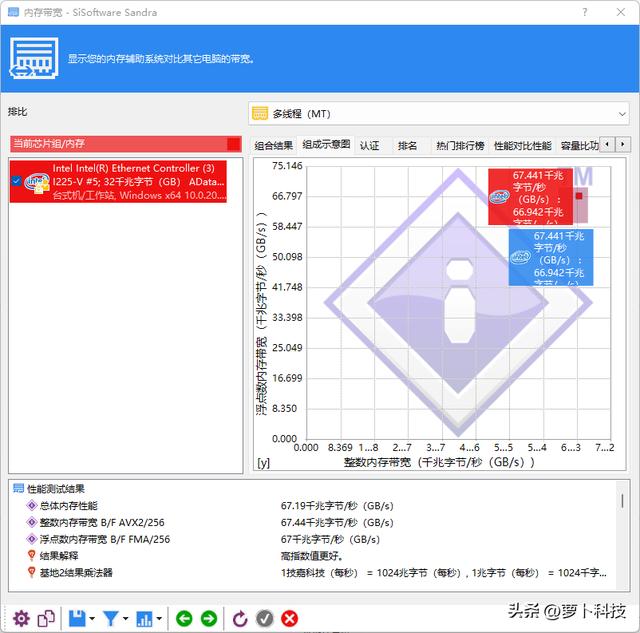This screenshot has height=633, width=640.
Task: Click the red X cancel icon
Action: [289, 619]
